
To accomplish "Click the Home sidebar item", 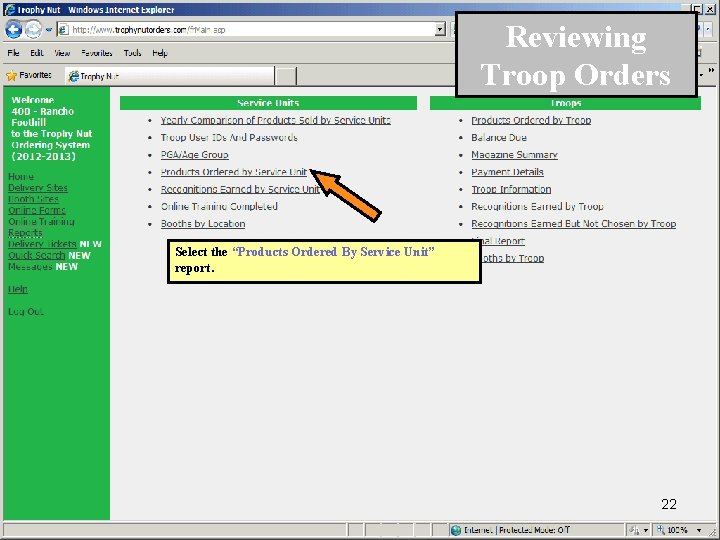I will pos(21,177).
